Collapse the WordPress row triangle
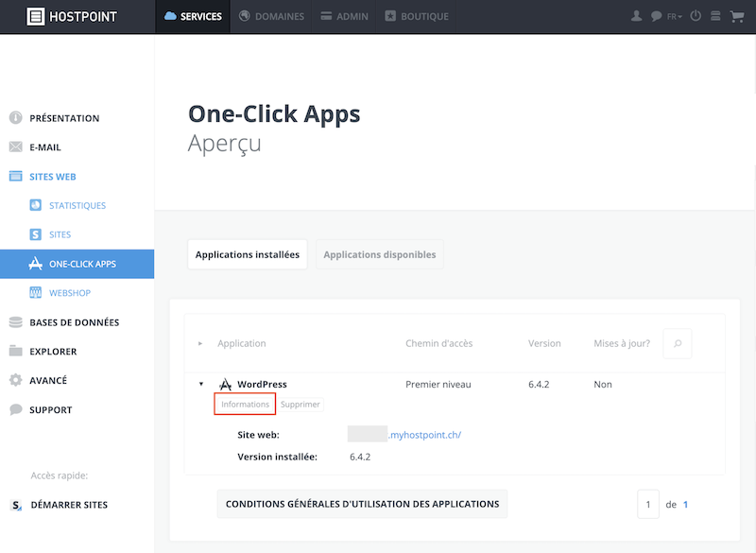The width and height of the screenshot is (756, 553). (x=201, y=384)
